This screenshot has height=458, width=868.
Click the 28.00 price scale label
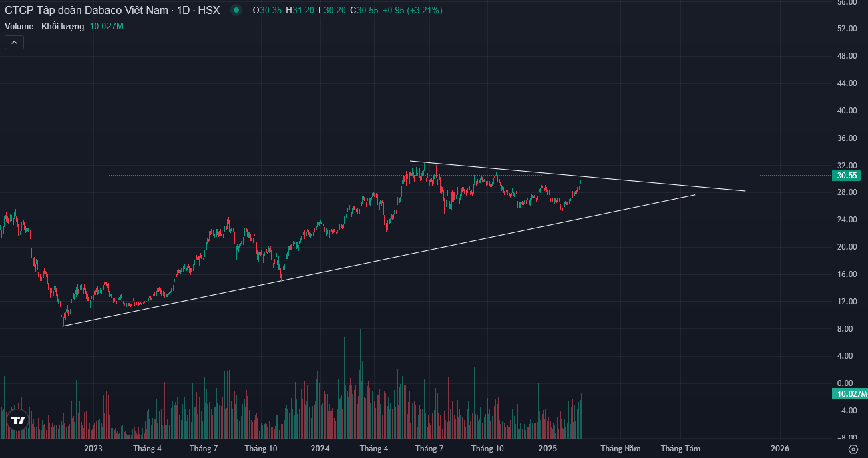[847, 192]
